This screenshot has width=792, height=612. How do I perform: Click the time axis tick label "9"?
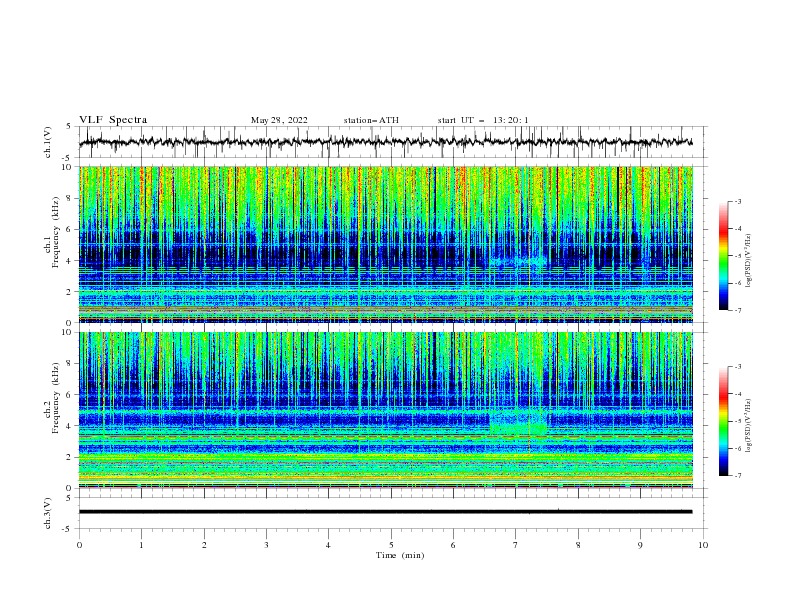[x=640, y=545]
